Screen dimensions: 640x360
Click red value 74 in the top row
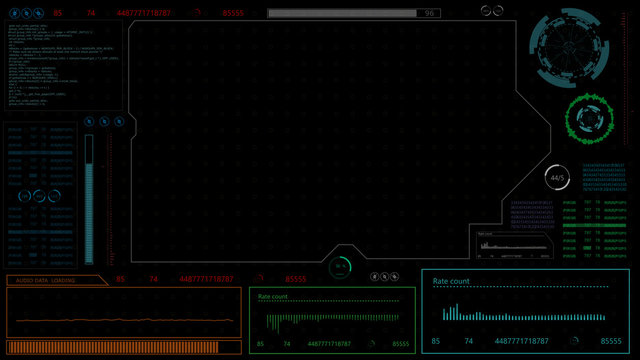pos(91,13)
